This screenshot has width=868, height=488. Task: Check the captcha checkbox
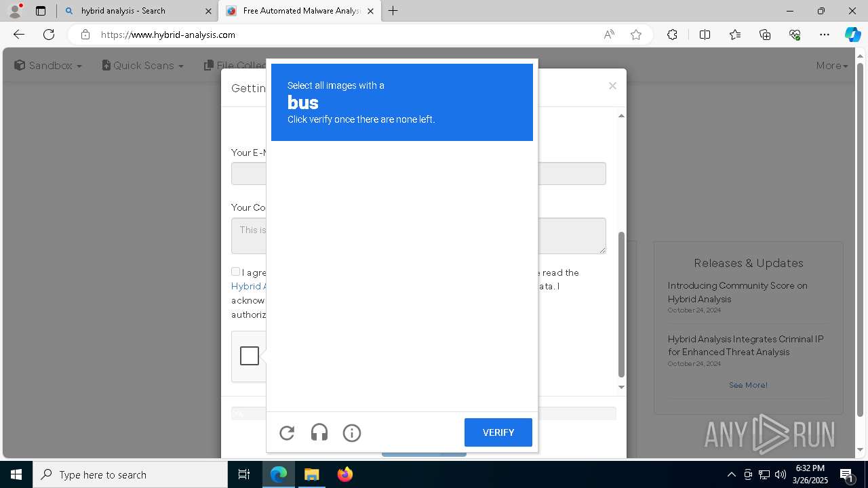click(x=250, y=356)
